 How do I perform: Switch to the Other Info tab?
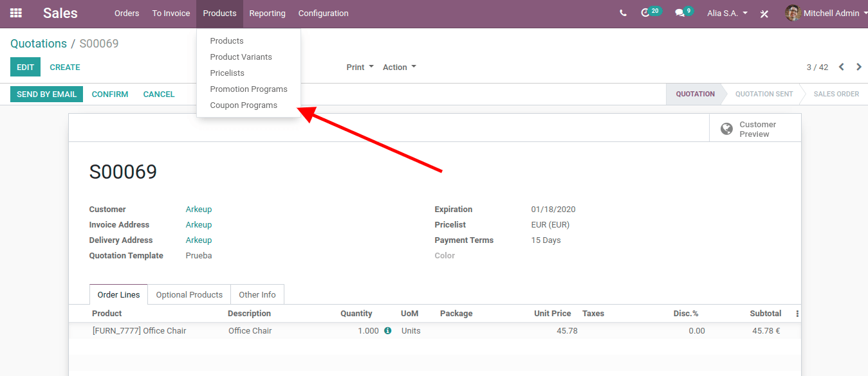[257, 294]
